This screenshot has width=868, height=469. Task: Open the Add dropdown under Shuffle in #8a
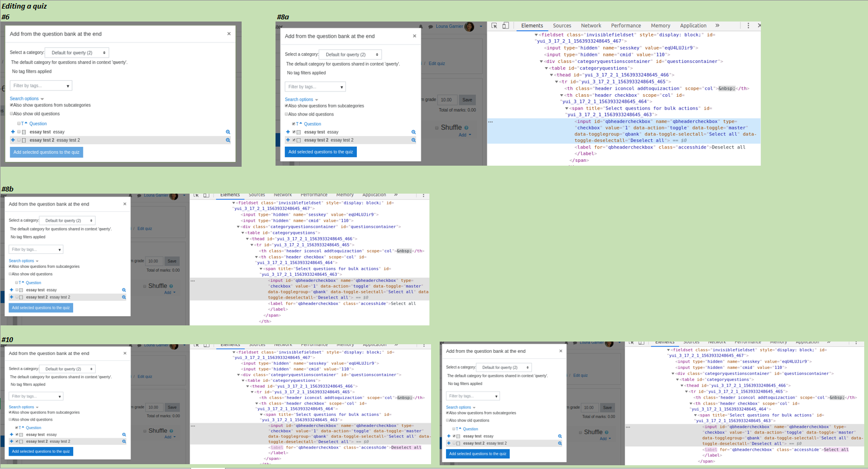[464, 135]
